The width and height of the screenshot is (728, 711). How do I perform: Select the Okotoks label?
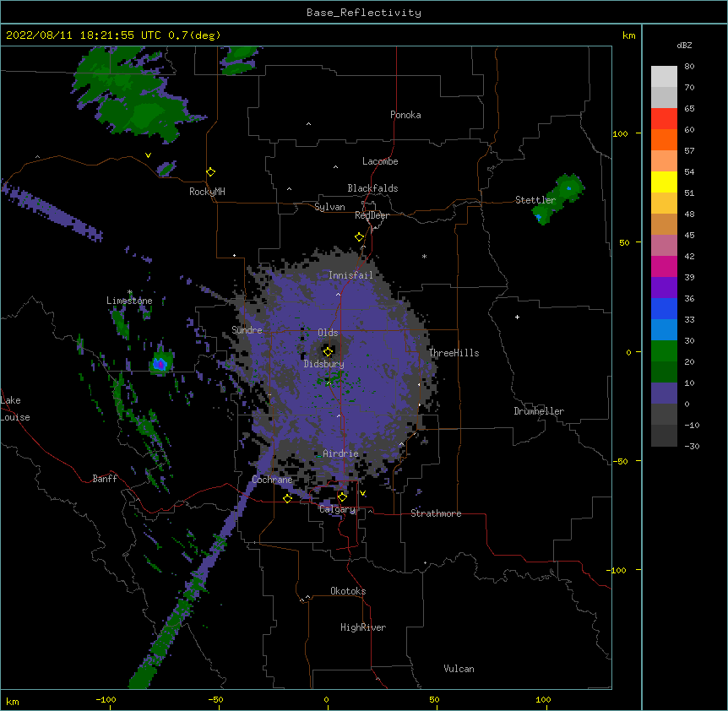348,591
